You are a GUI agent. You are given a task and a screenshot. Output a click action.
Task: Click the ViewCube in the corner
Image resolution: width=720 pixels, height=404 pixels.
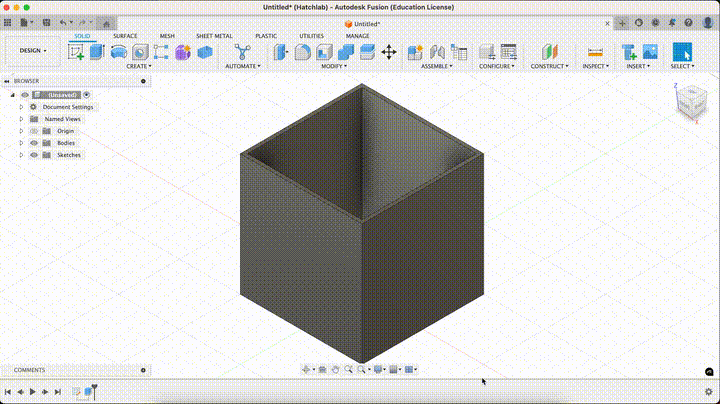point(691,102)
